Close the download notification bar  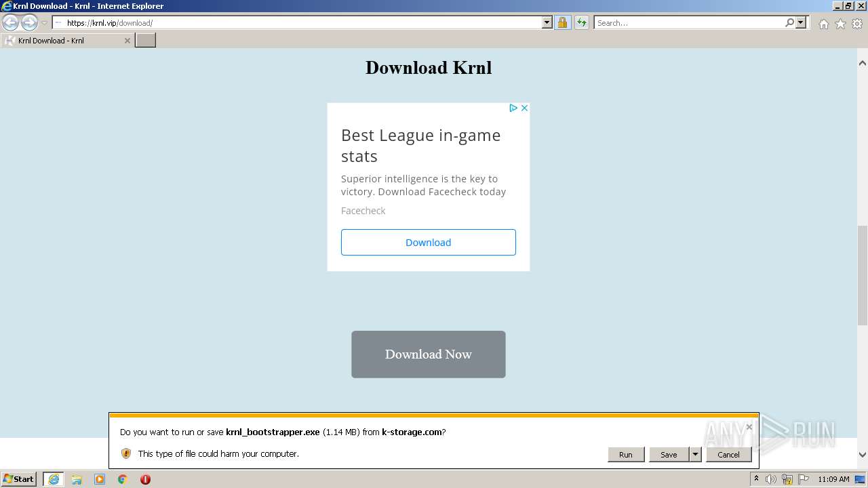749,427
